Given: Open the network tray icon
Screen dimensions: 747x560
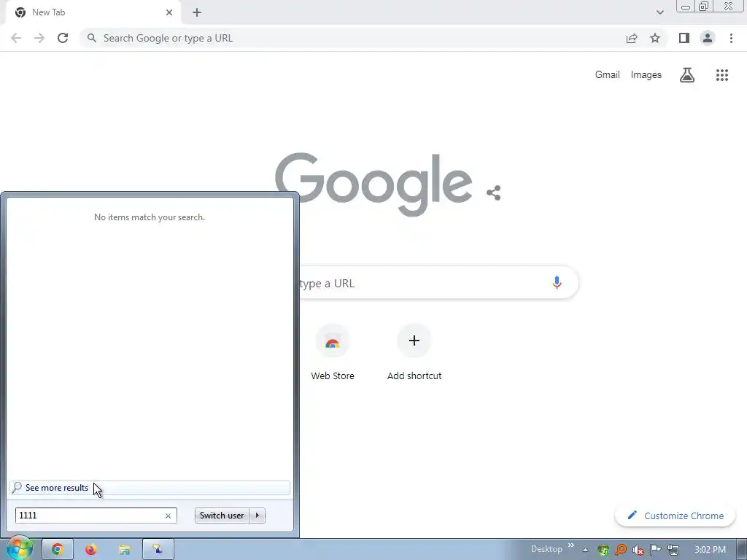Looking at the screenshot, I should tap(673, 550).
